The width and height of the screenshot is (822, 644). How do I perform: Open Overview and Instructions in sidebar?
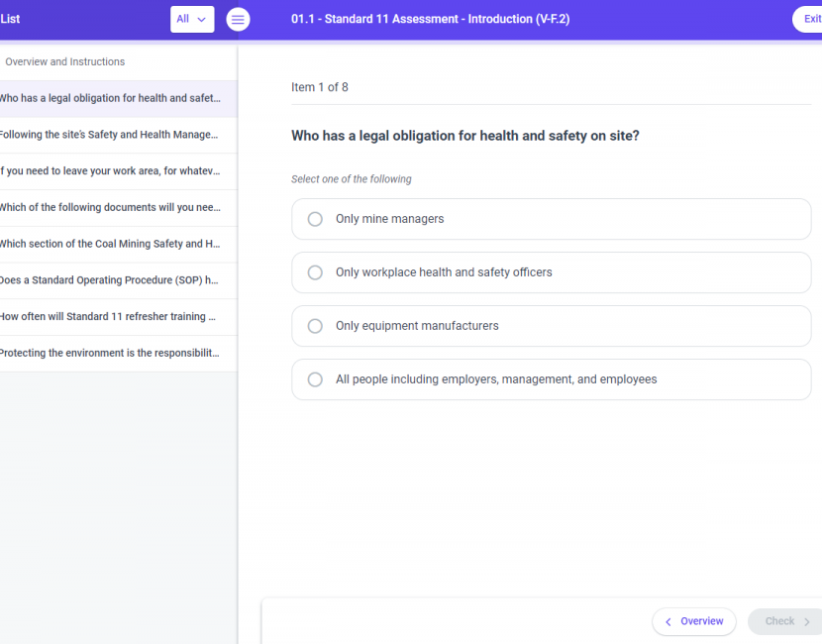119,61
